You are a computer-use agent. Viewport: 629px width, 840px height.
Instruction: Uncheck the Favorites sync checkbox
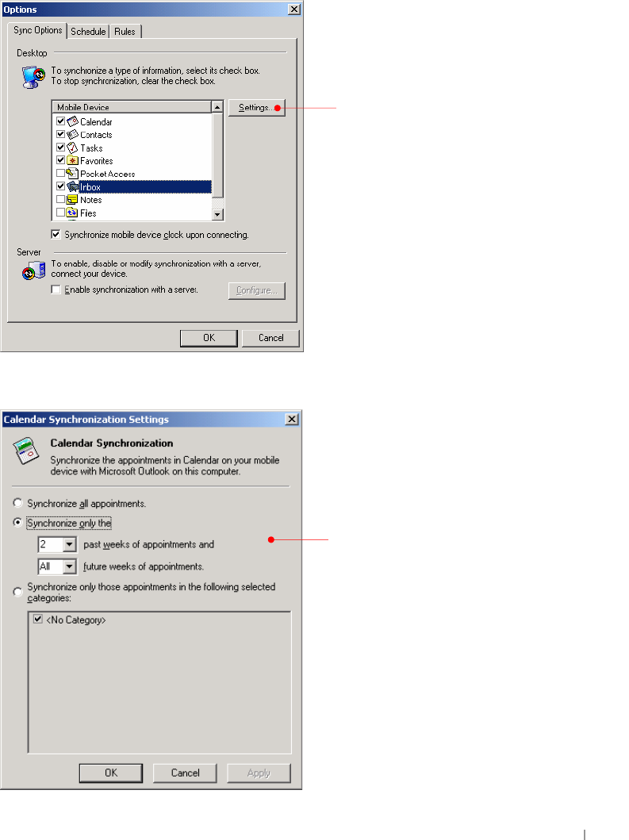[x=60, y=160]
